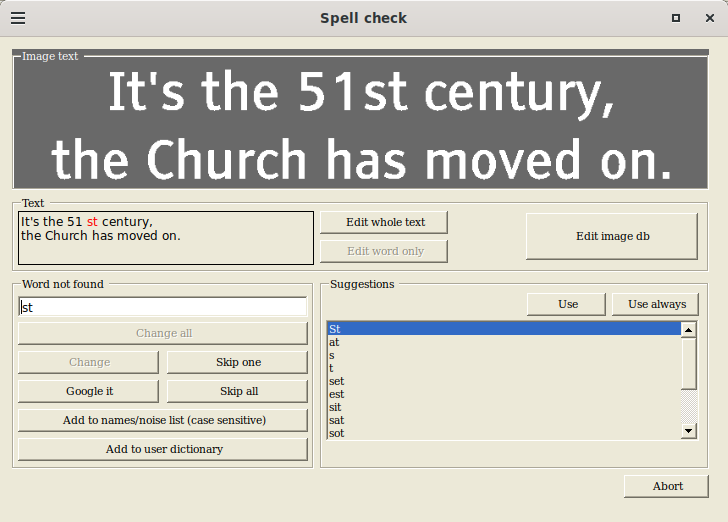Maximize the Spell check window
Viewport: 728px width, 522px height.
(x=676, y=18)
